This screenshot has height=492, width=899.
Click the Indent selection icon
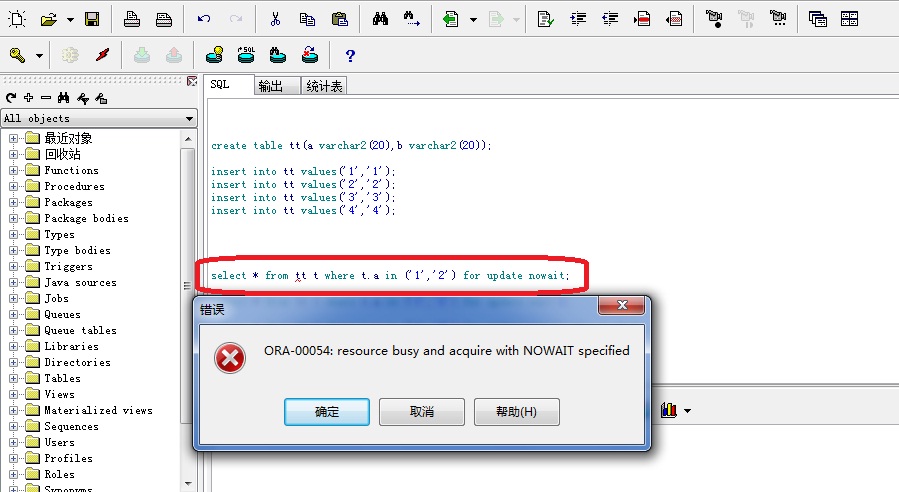coord(578,19)
